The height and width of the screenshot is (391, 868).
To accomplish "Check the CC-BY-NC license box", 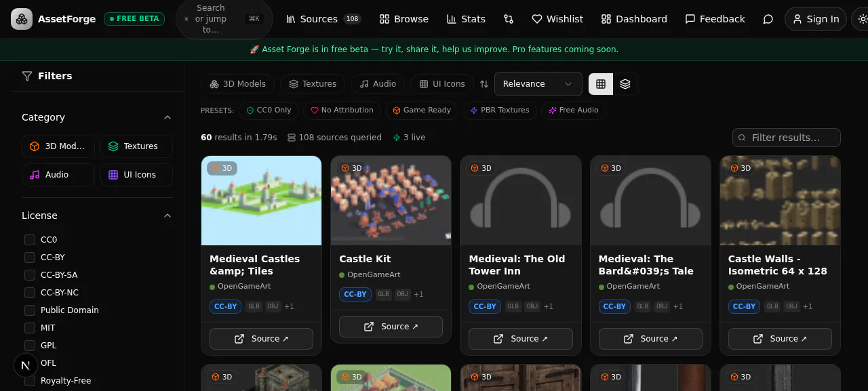I will click(30, 293).
